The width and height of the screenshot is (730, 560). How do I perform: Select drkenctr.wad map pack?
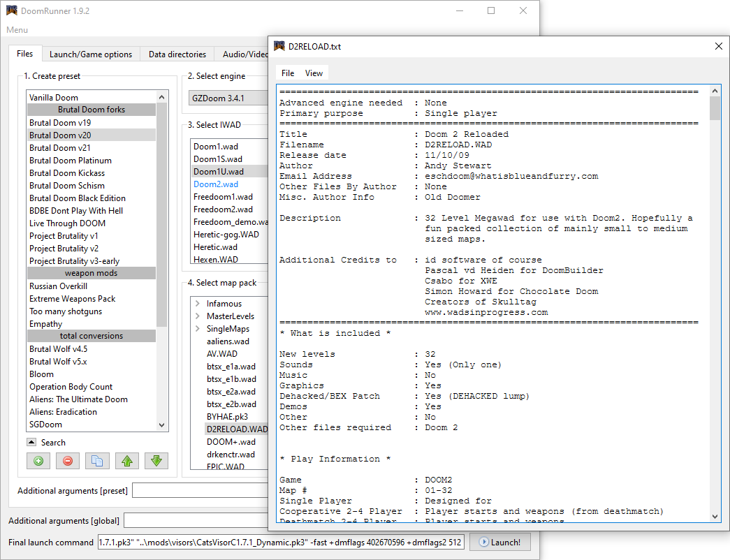click(231, 455)
